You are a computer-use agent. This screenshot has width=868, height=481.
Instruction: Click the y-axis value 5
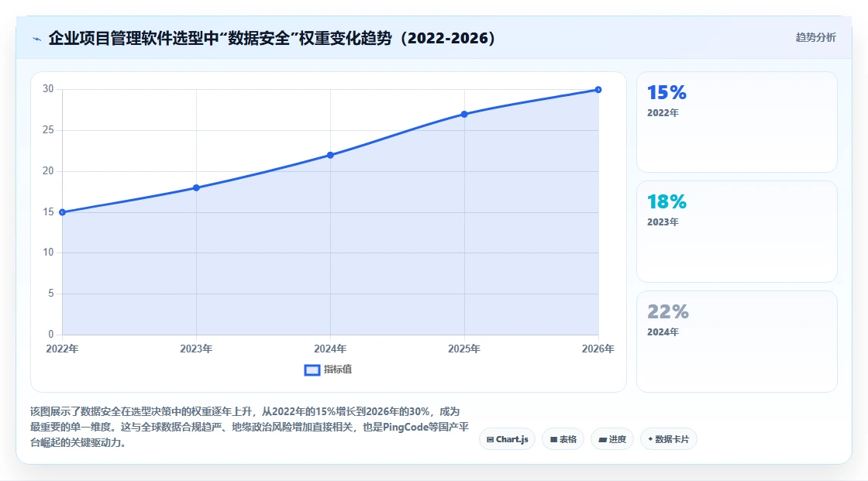click(51, 294)
